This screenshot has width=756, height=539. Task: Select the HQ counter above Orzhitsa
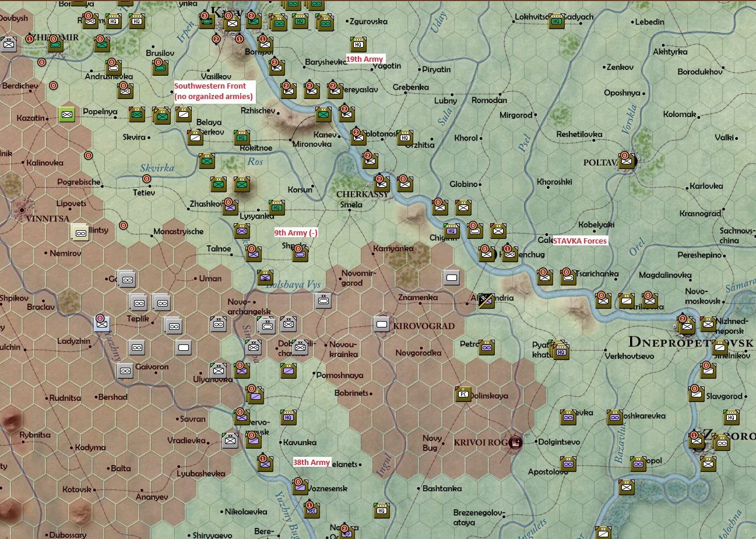click(405, 138)
